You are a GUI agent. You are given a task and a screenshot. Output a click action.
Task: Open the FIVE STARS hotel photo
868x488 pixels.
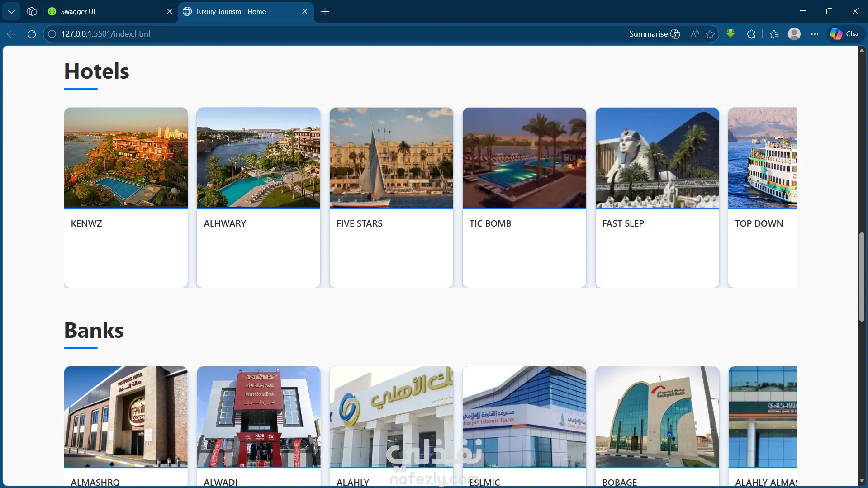coord(391,158)
